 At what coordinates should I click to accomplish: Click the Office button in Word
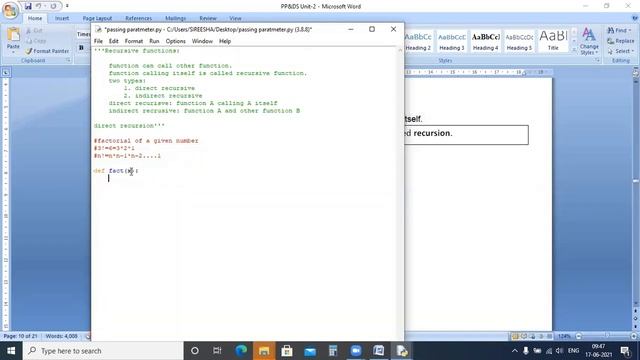10,10
